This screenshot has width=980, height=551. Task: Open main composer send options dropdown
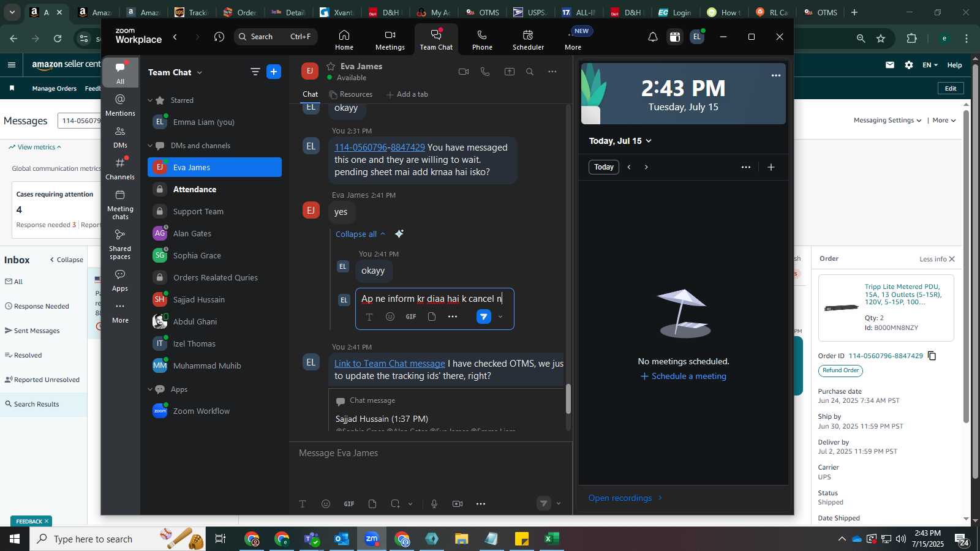click(558, 504)
